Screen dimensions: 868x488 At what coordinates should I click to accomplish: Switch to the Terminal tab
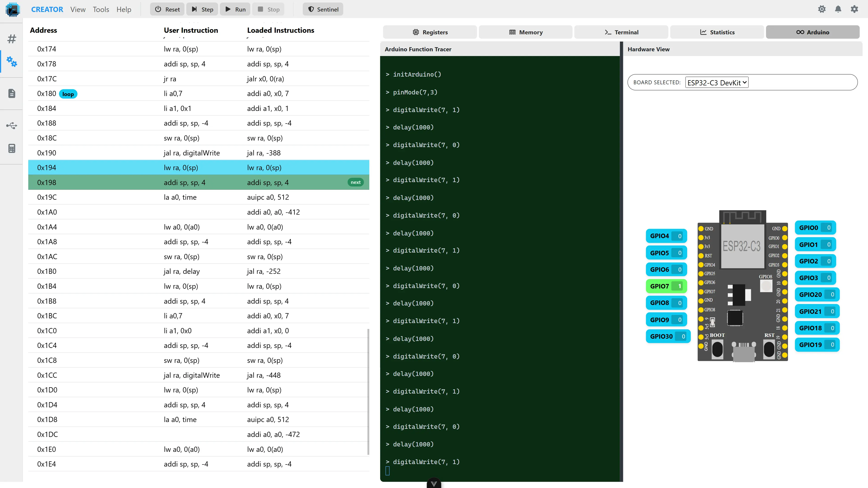coord(621,32)
